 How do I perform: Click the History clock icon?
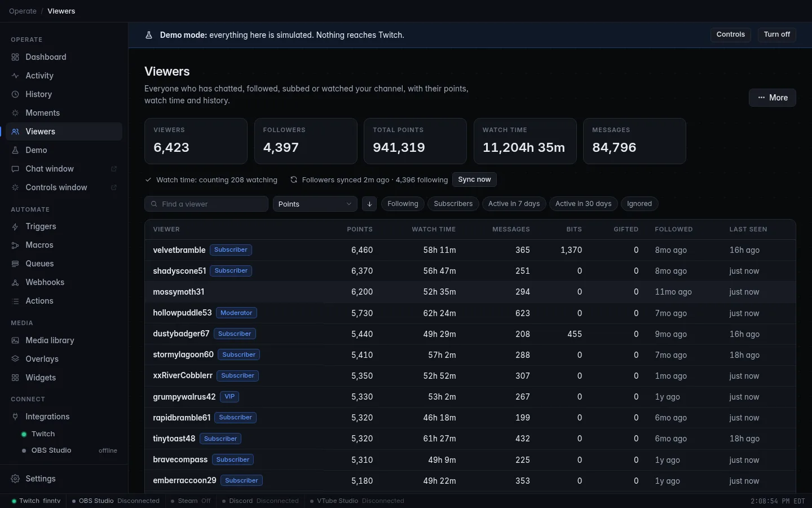(15, 94)
